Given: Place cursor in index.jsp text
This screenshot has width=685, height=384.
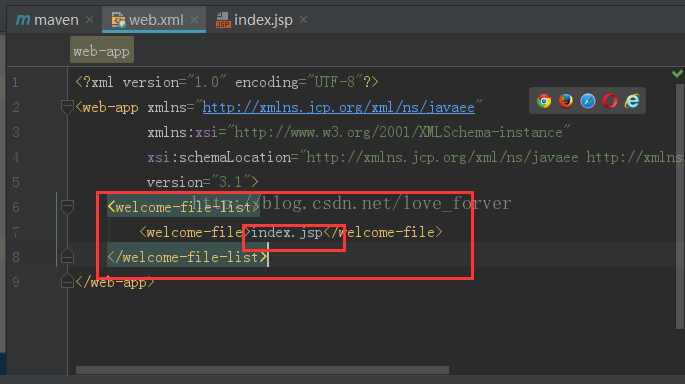Looking at the screenshot, I should point(287,232).
